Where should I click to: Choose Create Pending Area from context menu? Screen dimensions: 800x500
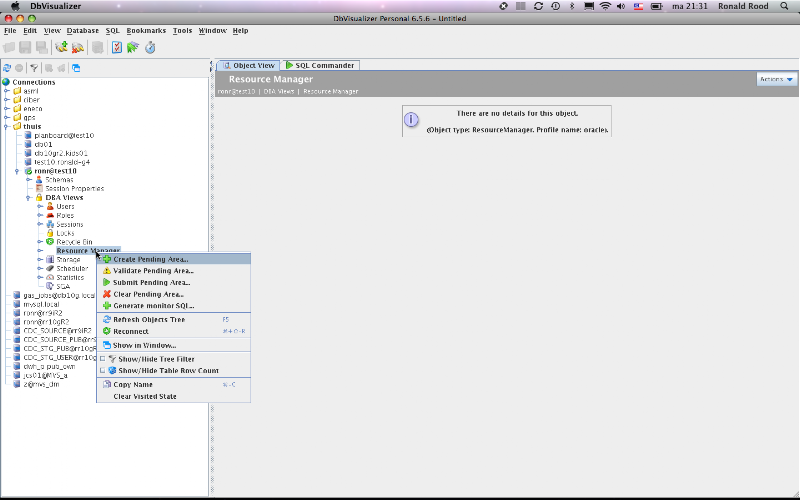[174, 259]
